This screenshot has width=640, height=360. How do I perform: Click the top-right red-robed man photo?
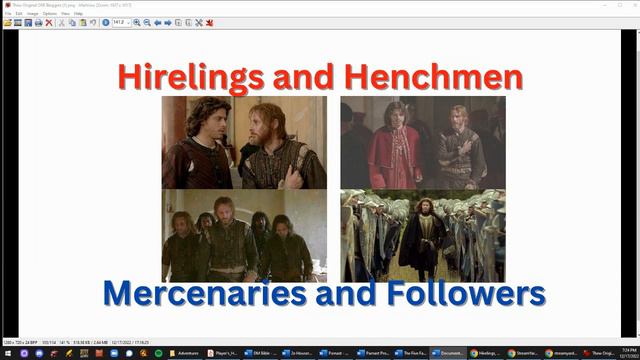(423, 142)
